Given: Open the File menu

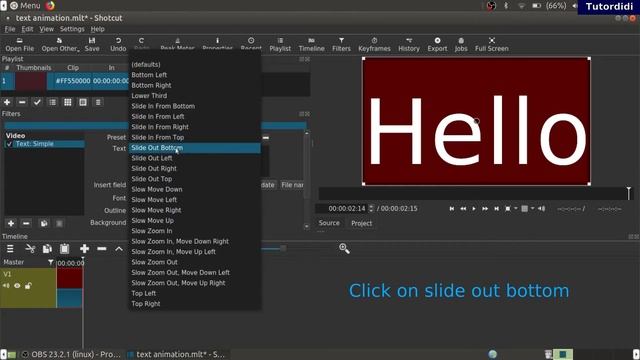Looking at the screenshot, I should [10, 29].
